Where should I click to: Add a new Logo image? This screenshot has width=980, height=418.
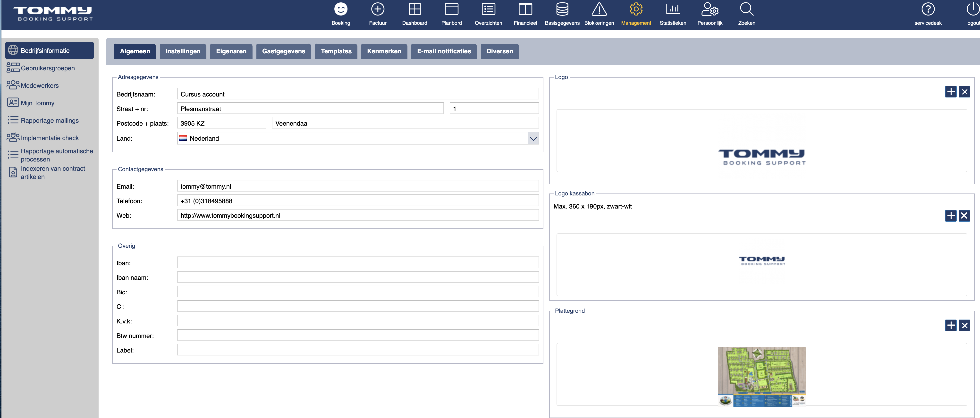[950, 92]
